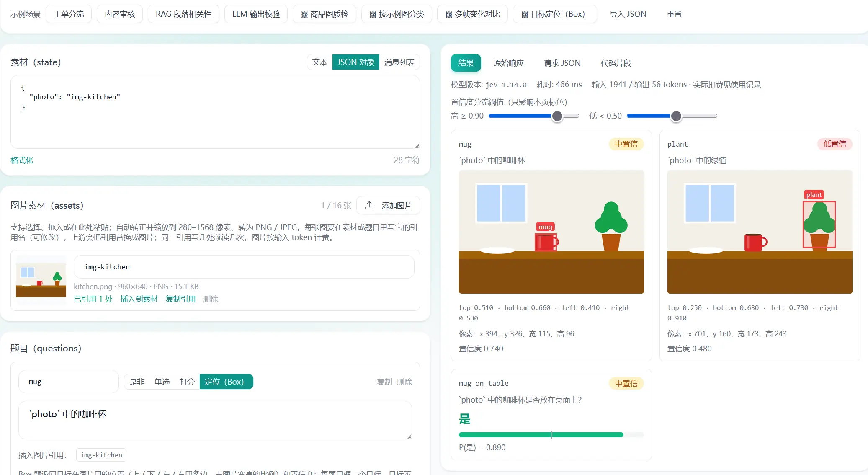Image resolution: width=868 pixels, height=475 pixels.
Task: Set question type to 是非
Action: 137,382
